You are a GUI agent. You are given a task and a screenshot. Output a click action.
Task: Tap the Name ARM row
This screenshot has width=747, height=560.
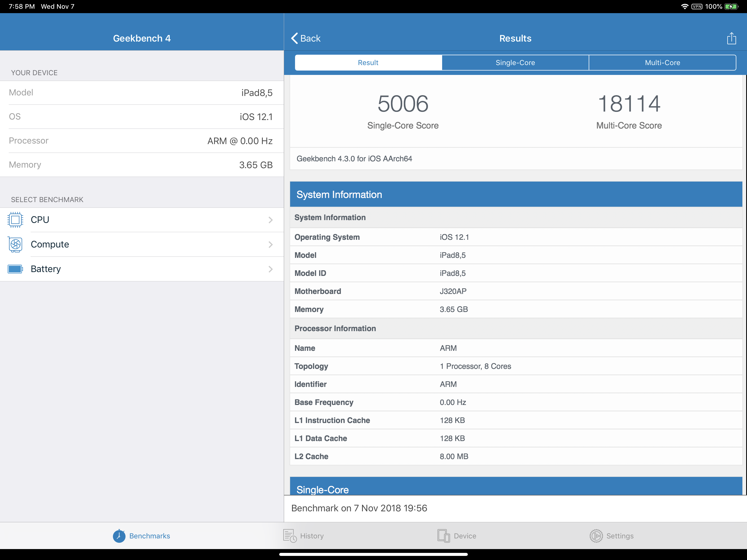516,348
